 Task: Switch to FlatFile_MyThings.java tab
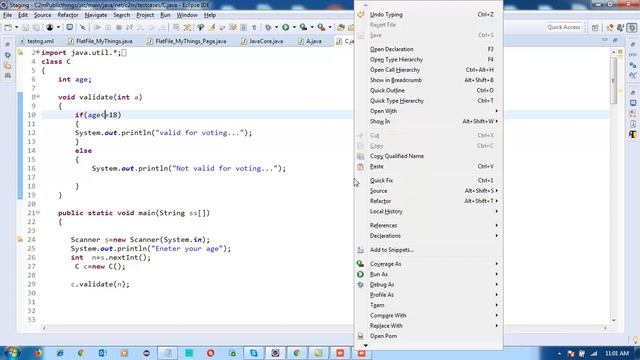100,41
